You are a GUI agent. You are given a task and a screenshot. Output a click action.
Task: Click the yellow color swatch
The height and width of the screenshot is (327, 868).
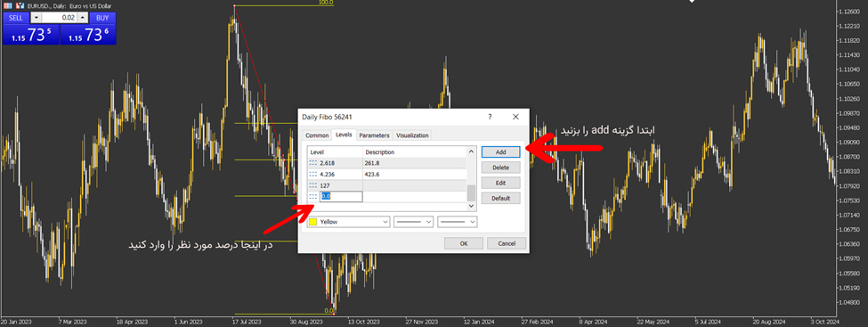point(312,222)
